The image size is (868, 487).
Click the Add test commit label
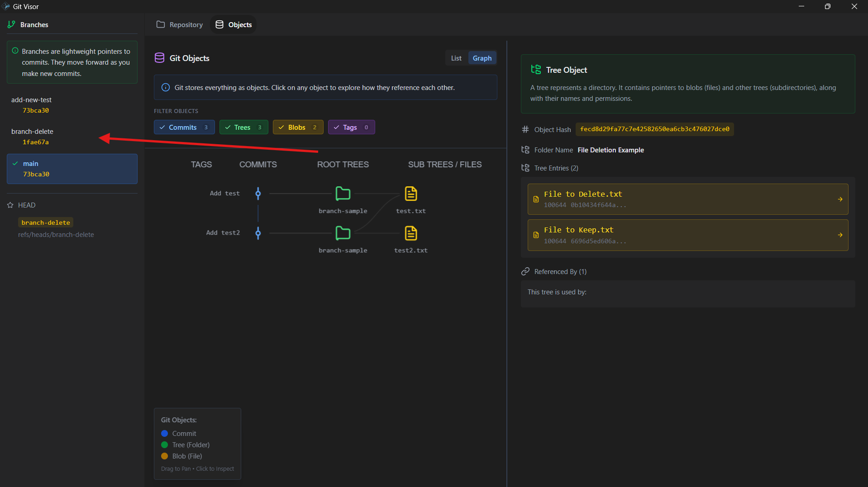[x=225, y=194]
